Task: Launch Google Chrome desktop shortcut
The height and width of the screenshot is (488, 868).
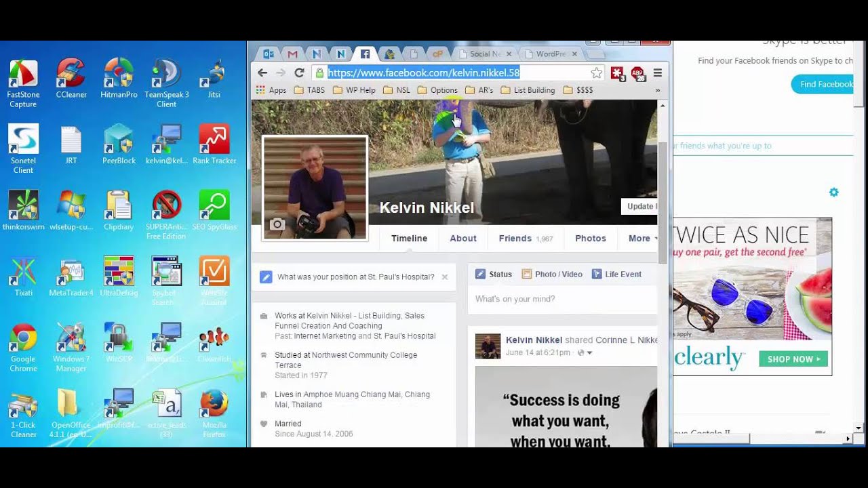Action: pos(23,348)
